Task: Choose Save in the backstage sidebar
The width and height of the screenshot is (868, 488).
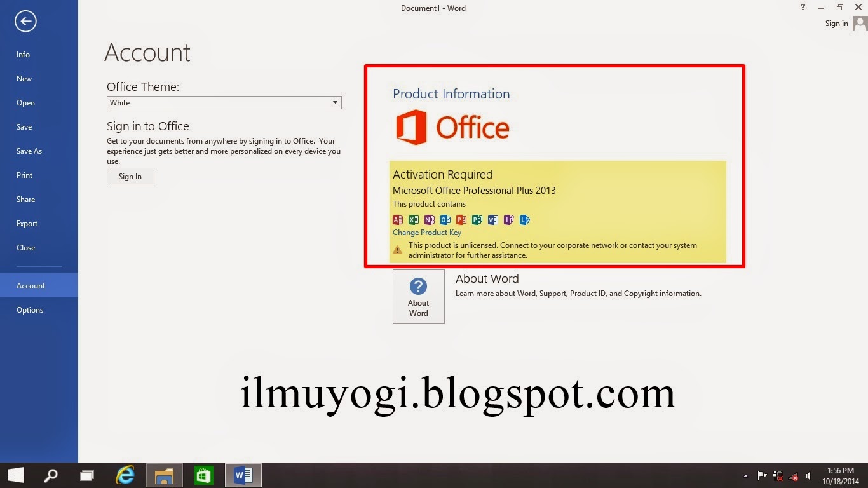Action: [39, 127]
